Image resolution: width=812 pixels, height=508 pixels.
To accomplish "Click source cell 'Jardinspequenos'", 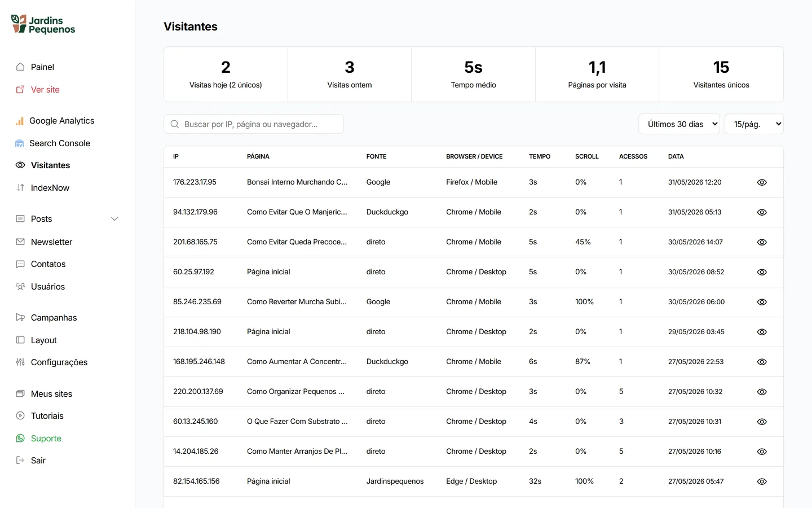I will (x=395, y=481).
